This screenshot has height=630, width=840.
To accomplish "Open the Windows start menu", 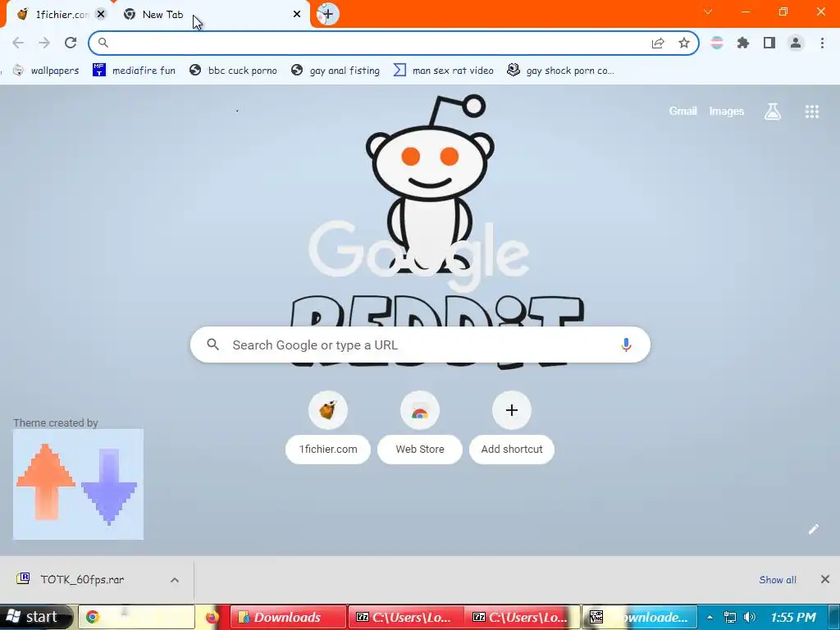I will click(35, 617).
